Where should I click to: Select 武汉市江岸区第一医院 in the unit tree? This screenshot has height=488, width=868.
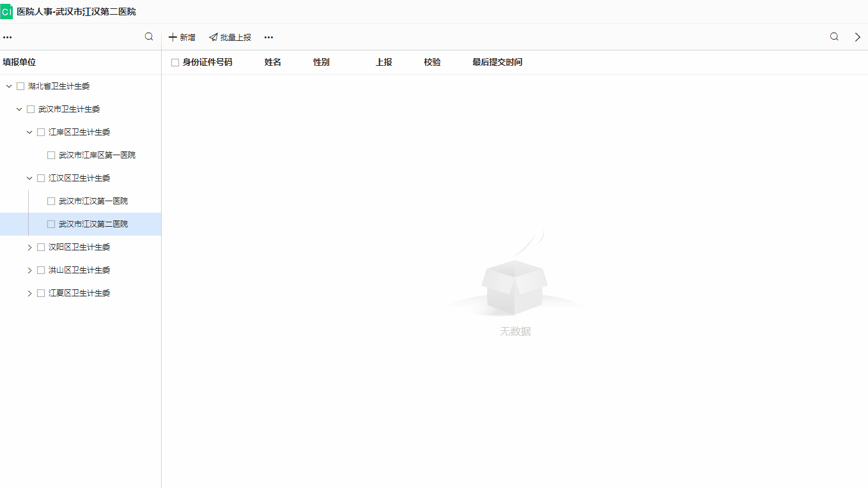[97, 155]
